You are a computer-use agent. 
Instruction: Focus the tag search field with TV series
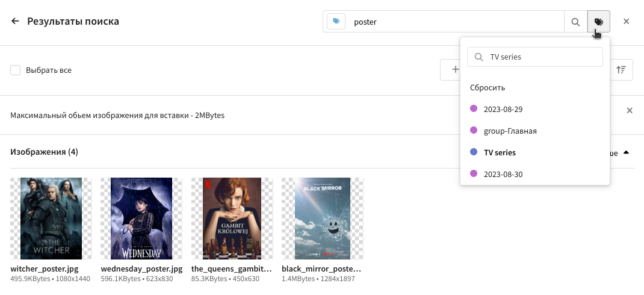[x=534, y=57]
